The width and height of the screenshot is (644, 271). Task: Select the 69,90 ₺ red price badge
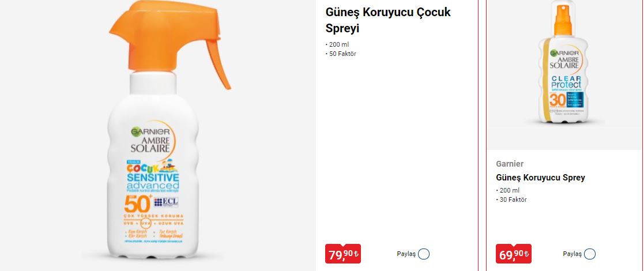[513, 254]
